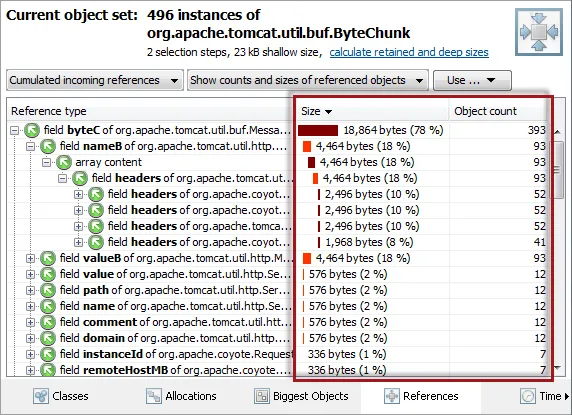Image resolution: width=572 pixels, height=415 pixels.
Task: Click the green icon of field value
Action: pyautogui.click(x=48, y=274)
